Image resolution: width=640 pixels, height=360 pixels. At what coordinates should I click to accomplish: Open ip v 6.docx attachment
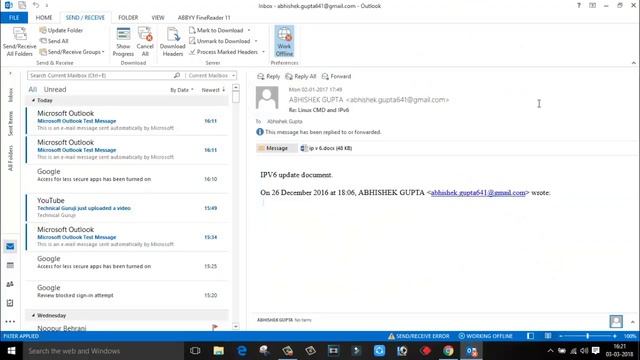tap(326, 148)
